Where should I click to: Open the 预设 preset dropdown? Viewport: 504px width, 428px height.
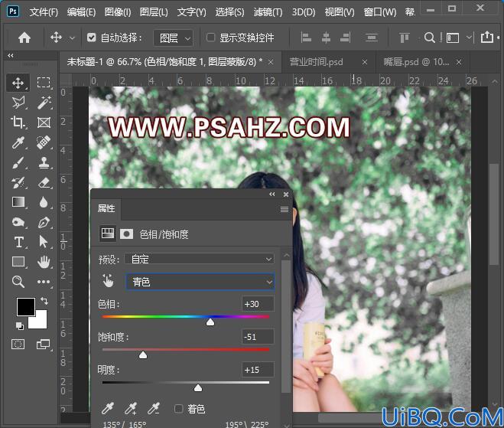(x=200, y=259)
